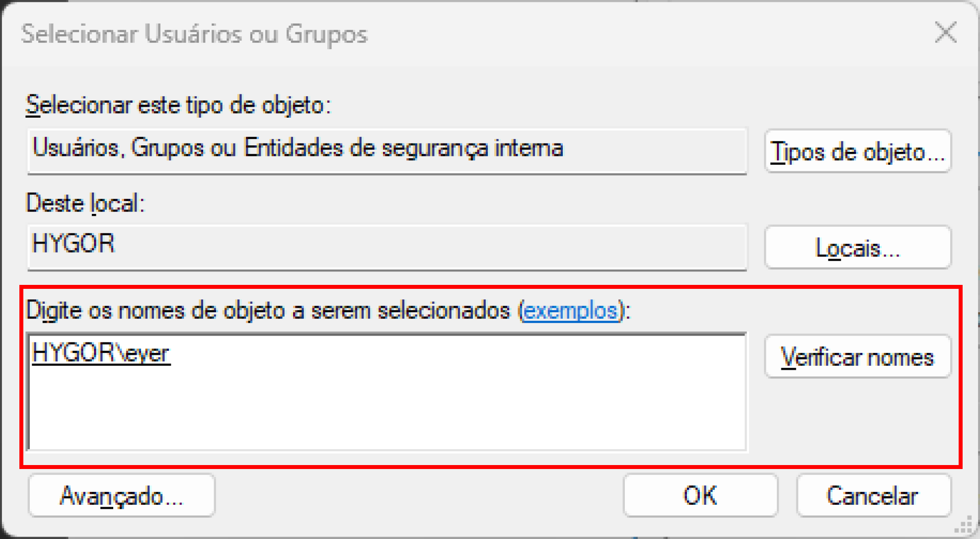Select the underlined HYGOR\eyer entry
This screenshot has width=980, height=539.
coord(101,353)
